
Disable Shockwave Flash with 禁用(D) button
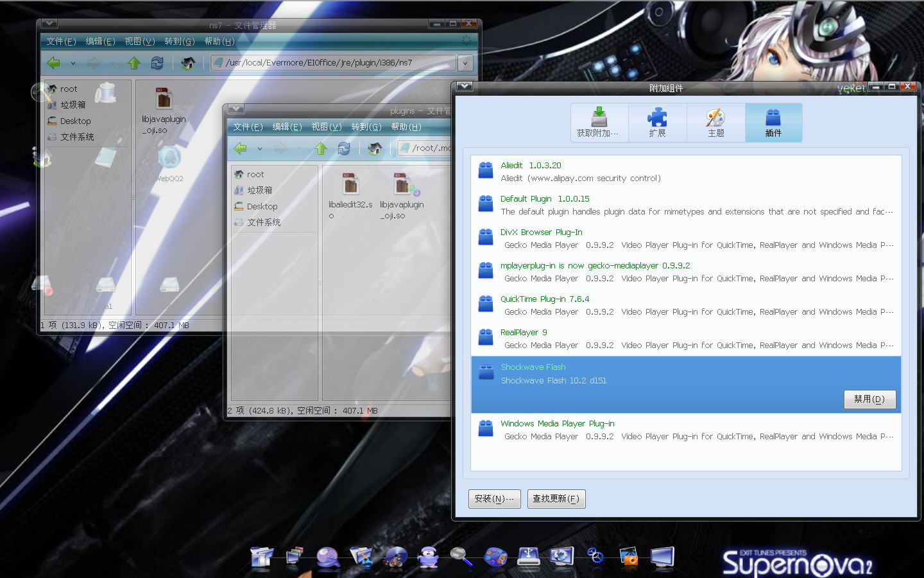click(x=869, y=399)
